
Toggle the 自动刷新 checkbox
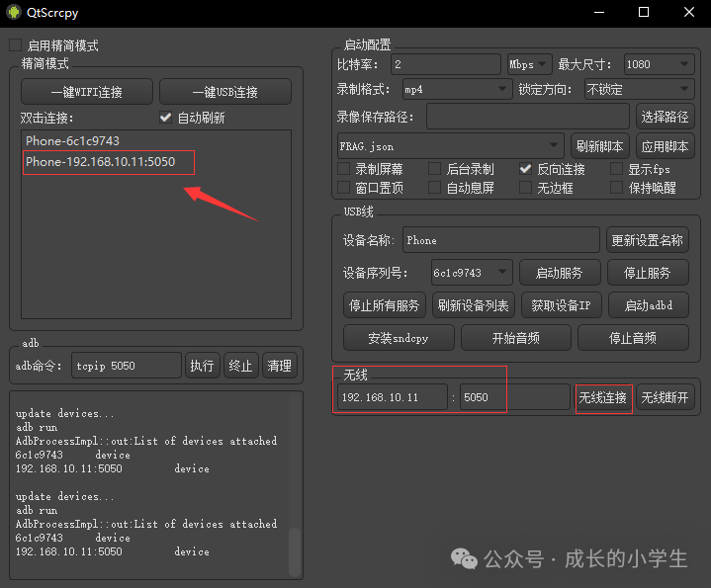[x=165, y=118]
